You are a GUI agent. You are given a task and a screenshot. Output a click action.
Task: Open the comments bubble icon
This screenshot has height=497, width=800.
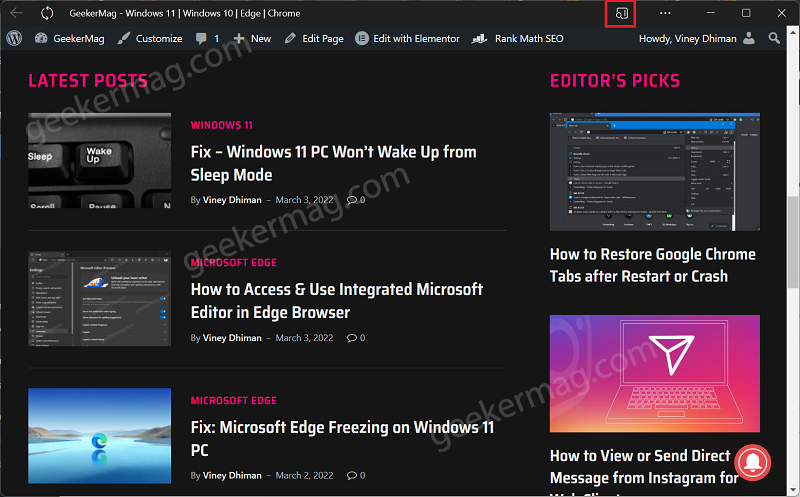(201, 39)
